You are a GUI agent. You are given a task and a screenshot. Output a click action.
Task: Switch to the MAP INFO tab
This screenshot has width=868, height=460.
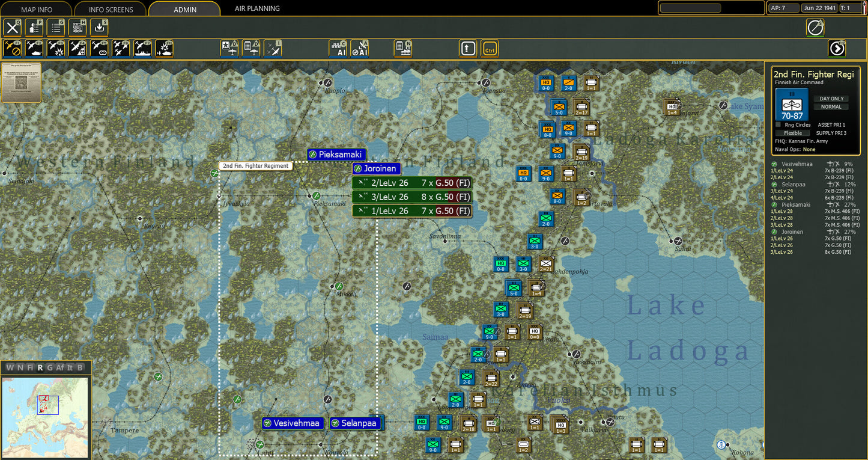point(36,9)
